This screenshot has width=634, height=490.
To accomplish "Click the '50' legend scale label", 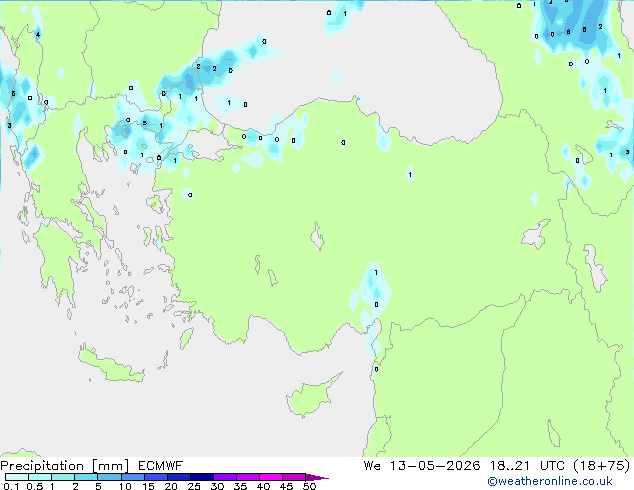I will click(x=310, y=486).
